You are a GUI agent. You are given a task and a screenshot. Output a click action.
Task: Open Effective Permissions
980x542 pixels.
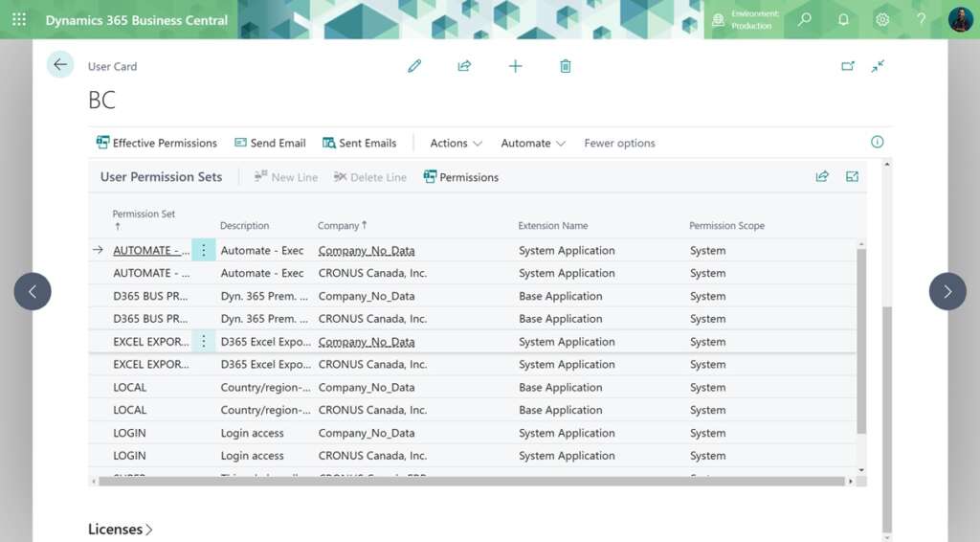pos(156,143)
